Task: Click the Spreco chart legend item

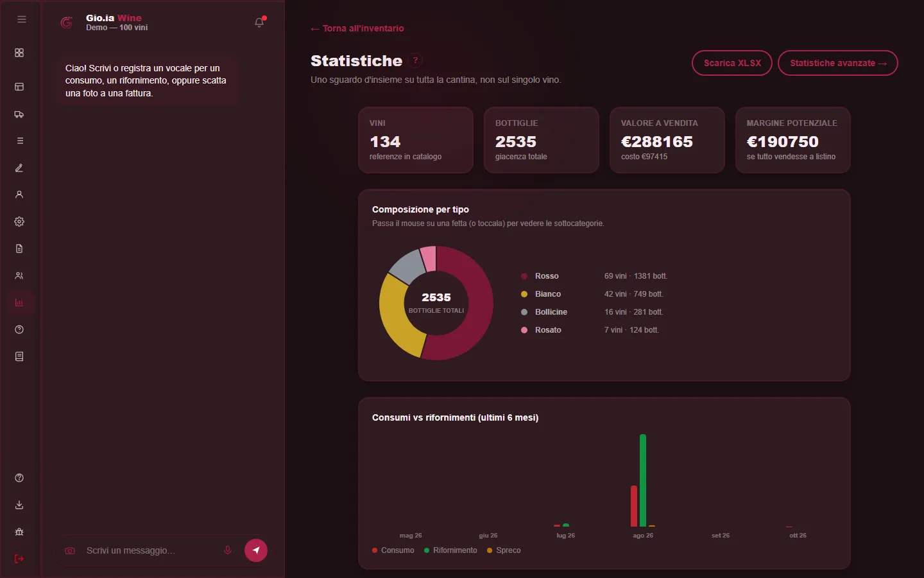Action: (504, 550)
